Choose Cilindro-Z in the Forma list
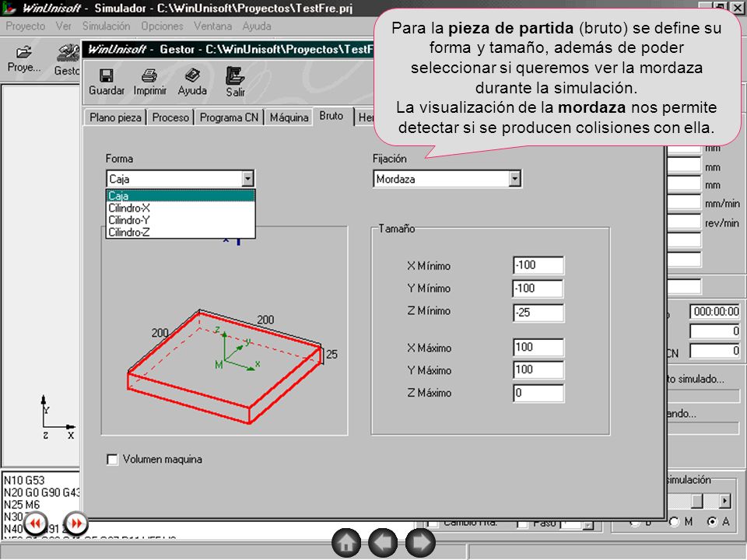 [x=181, y=233]
